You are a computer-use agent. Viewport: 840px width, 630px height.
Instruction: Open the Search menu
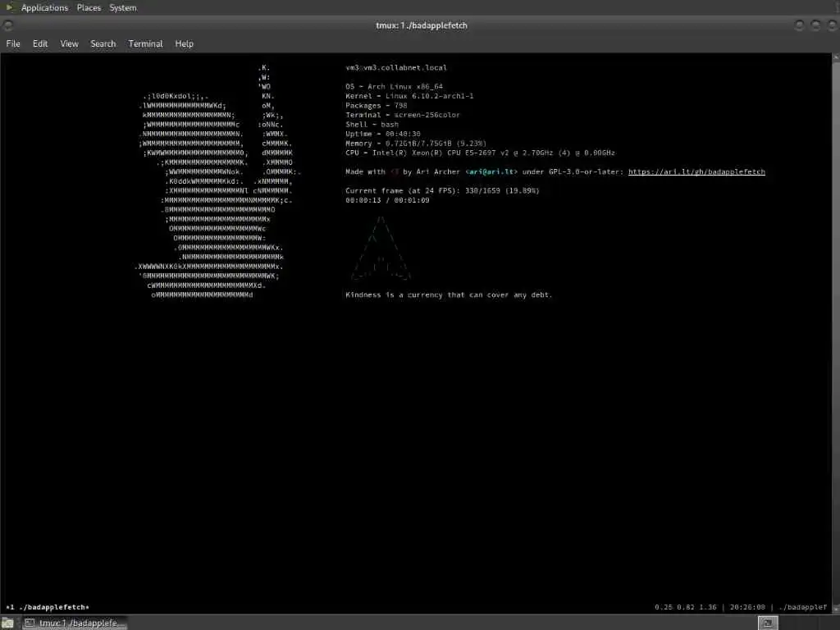click(x=103, y=44)
